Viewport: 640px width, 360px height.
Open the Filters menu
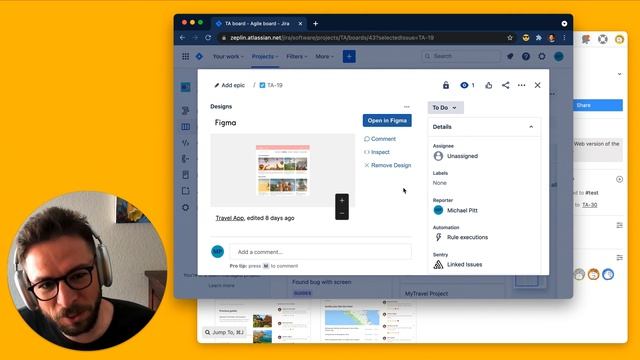pyautogui.click(x=297, y=56)
